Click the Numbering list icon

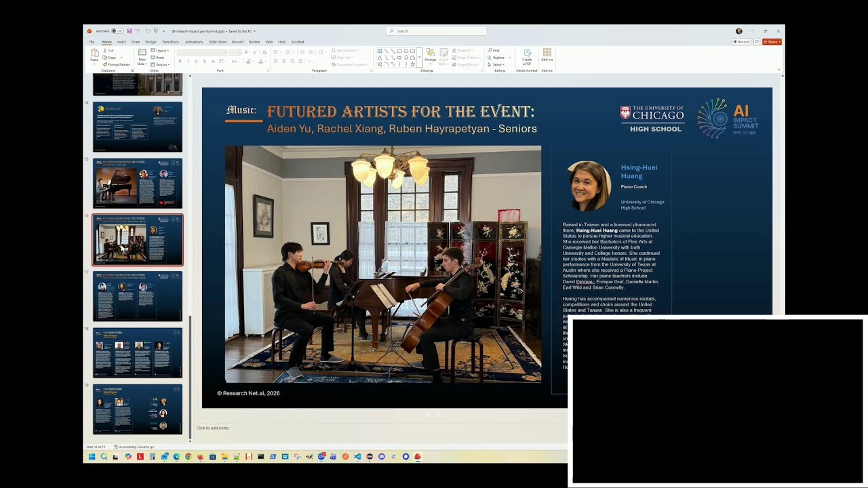[289, 52]
